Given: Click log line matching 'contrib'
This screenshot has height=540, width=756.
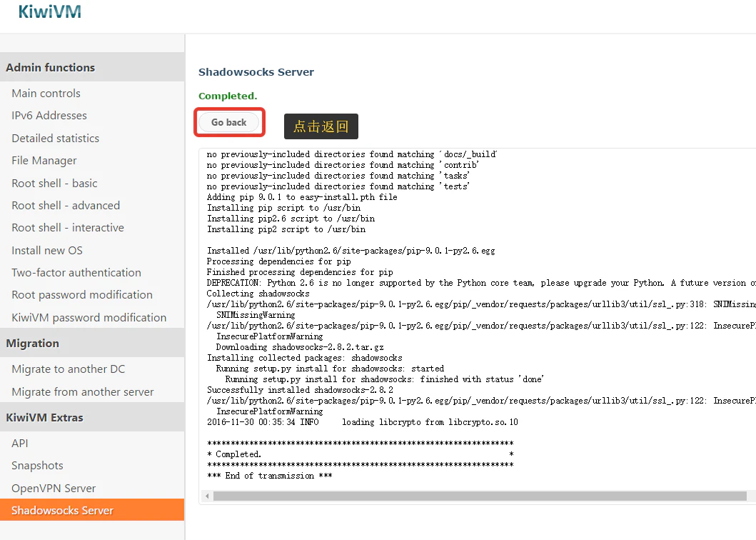Looking at the screenshot, I should [343, 165].
